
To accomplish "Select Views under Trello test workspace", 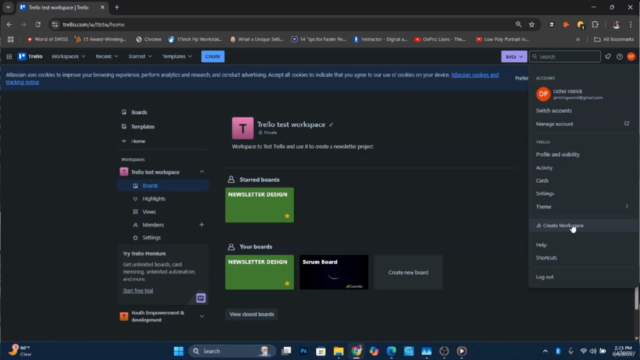I will click(x=149, y=212).
